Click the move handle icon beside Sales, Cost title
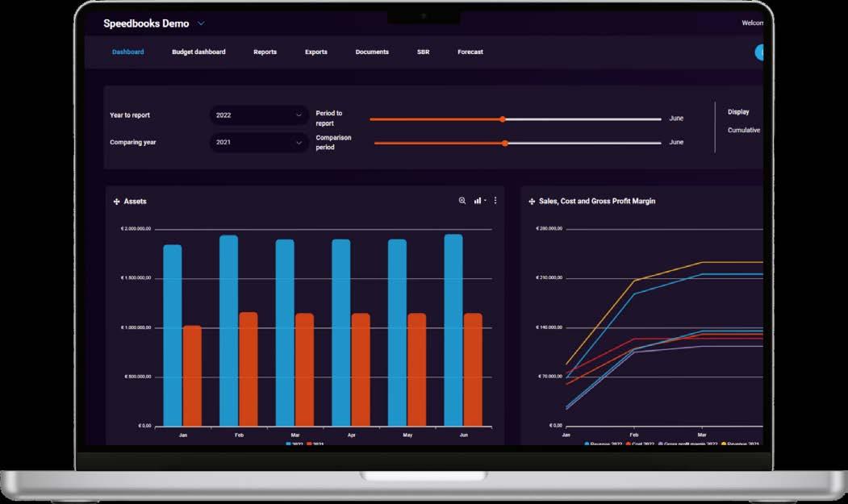The width and height of the screenshot is (848, 504). tap(532, 201)
